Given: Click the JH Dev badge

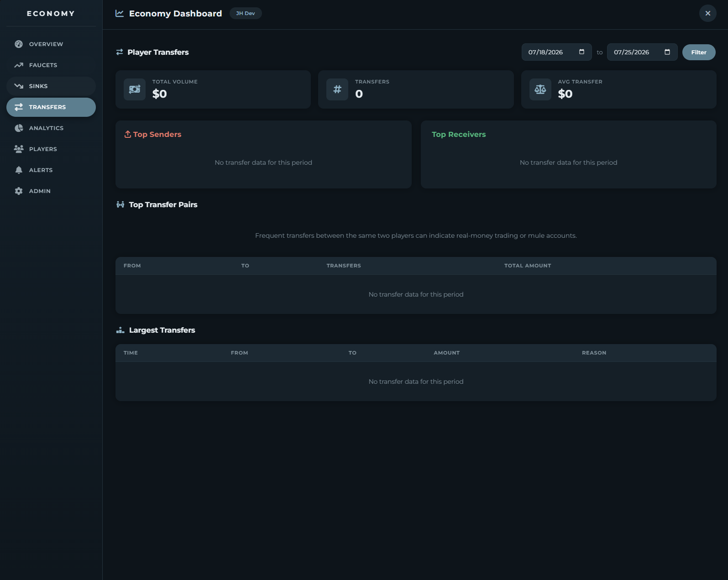Looking at the screenshot, I should point(246,13).
